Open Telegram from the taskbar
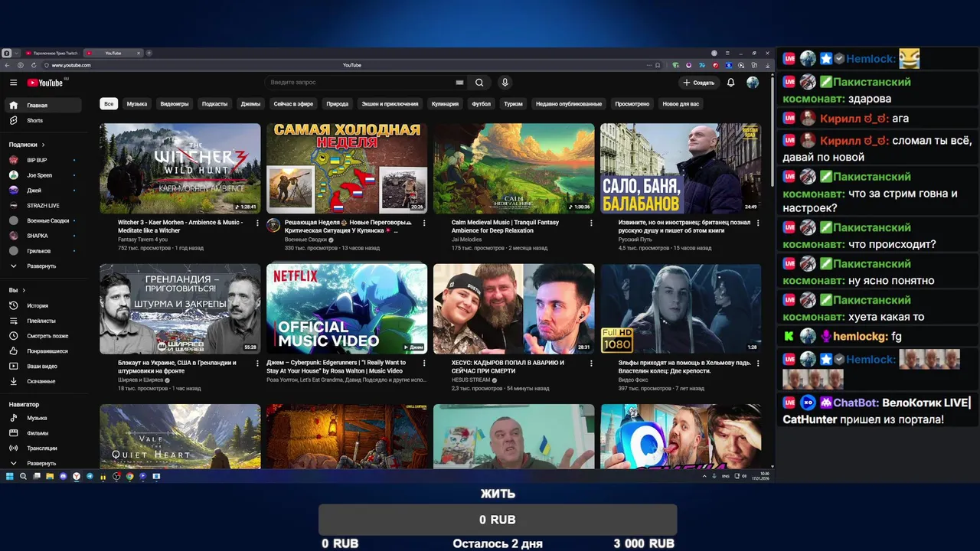Screen dimensions: 980x551 pyautogui.click(x=90, y=476)
